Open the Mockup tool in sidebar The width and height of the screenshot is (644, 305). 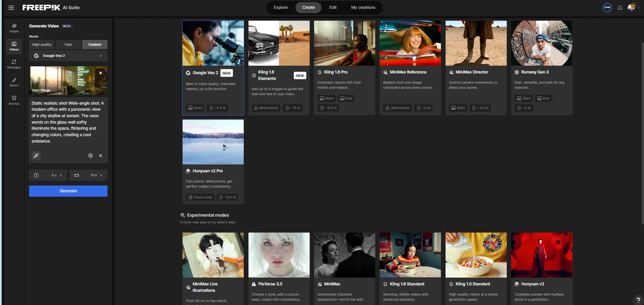[x=14, y=100]
